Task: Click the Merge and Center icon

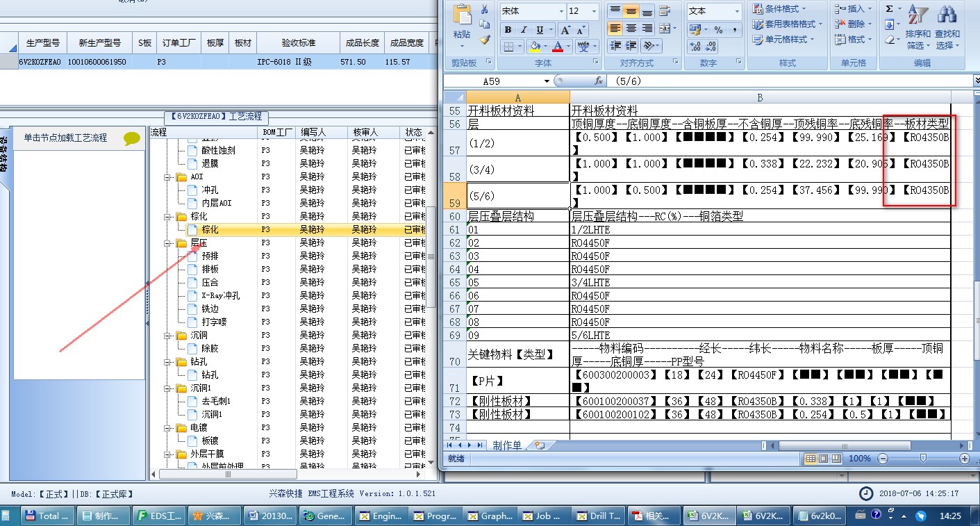Action: pyautogui.click(x=665, y=28)
